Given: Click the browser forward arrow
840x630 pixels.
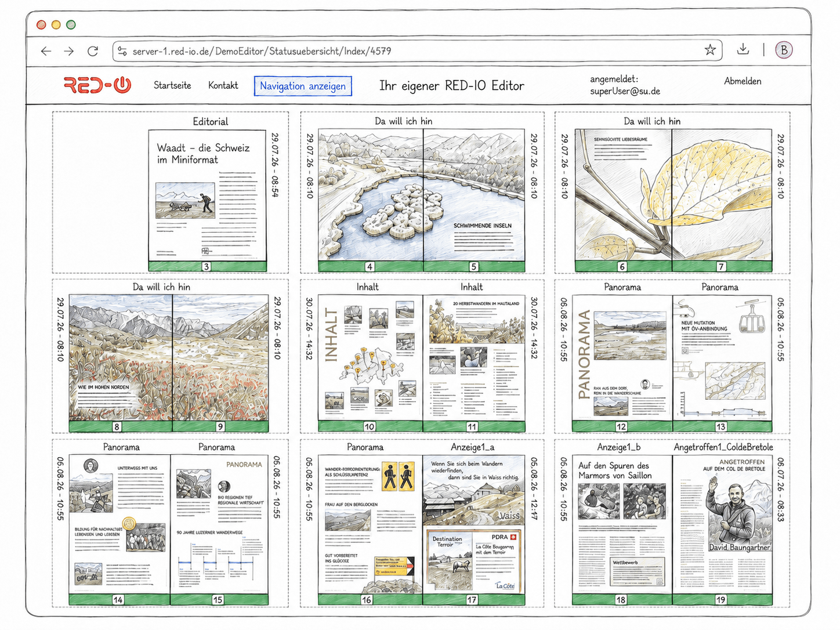Looking at the screenshot, I should coord(69,51).
